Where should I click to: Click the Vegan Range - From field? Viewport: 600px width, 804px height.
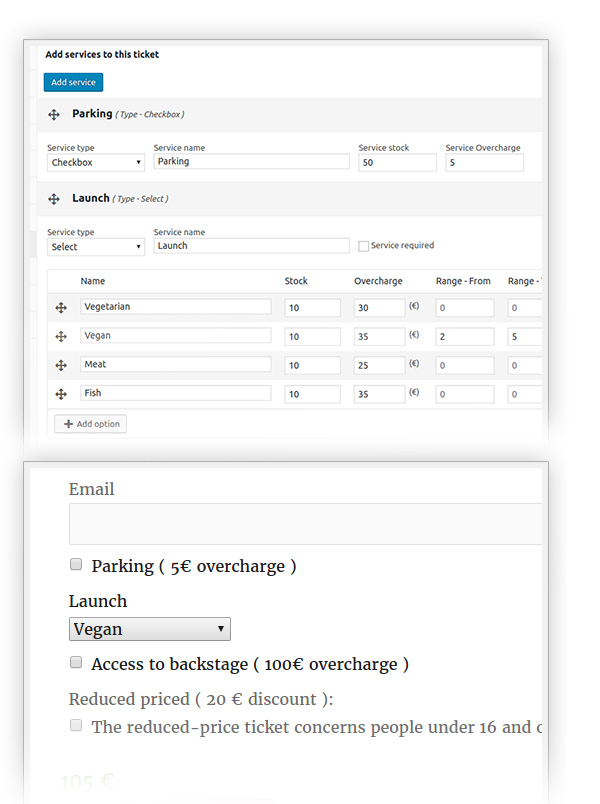tap(464, 337)
